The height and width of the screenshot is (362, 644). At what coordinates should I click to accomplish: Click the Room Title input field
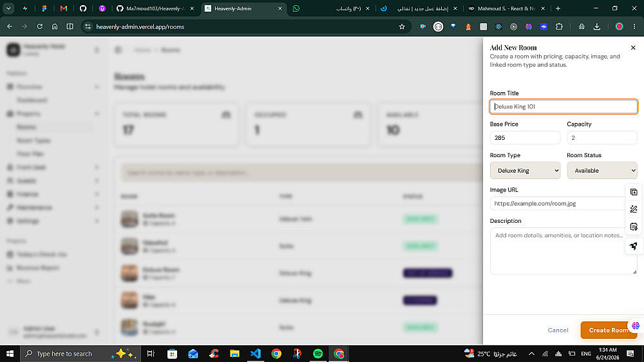[563, 106]
